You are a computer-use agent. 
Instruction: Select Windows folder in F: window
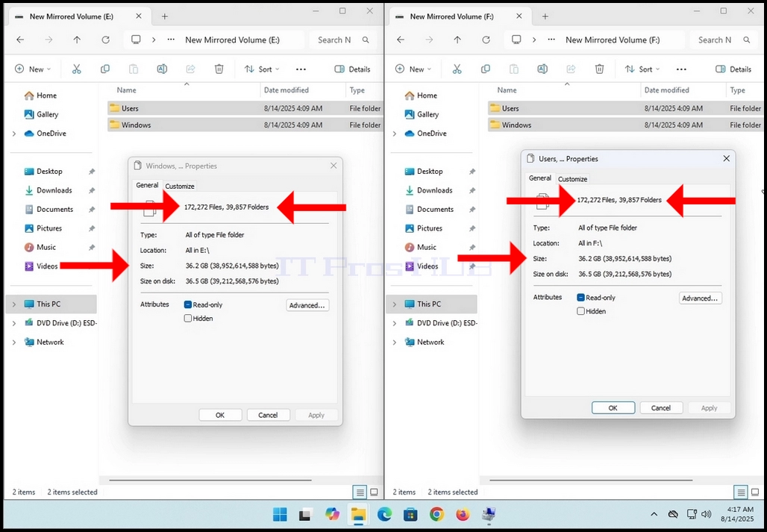[x=624, y=125]
